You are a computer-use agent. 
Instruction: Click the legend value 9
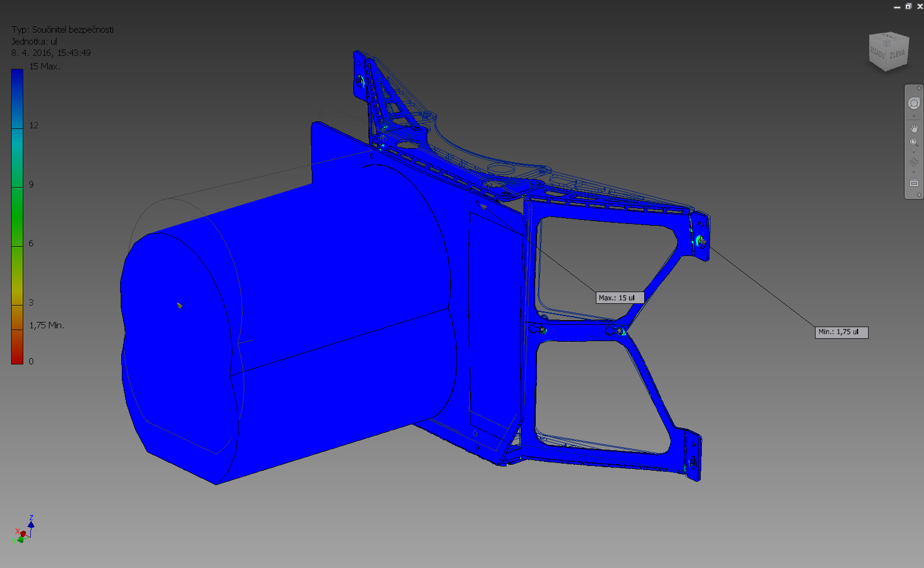(x=31, y=184)
